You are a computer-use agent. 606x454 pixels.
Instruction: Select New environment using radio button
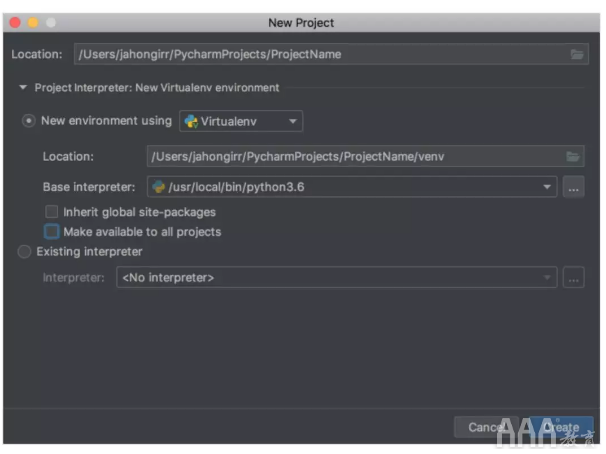click(x=28, y=121)
